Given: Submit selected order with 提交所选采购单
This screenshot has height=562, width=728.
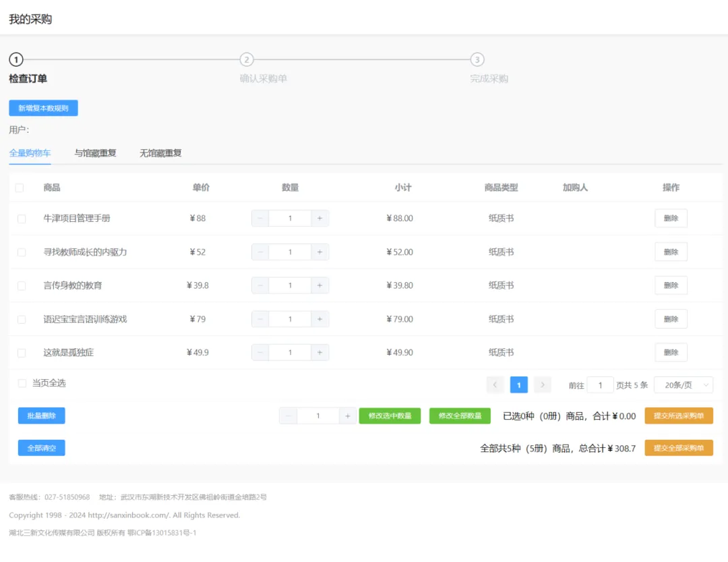Looking at the screenshot, I should [x=679, y=416].
